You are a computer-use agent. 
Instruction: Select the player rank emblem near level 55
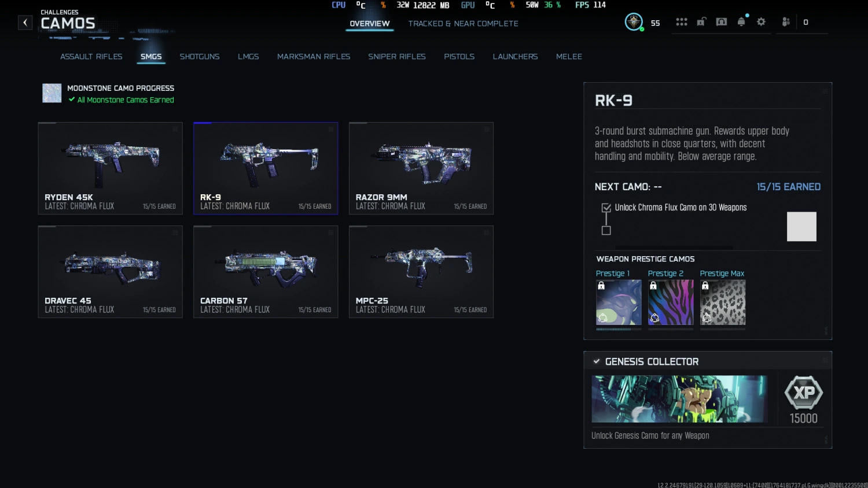point(634,21)
